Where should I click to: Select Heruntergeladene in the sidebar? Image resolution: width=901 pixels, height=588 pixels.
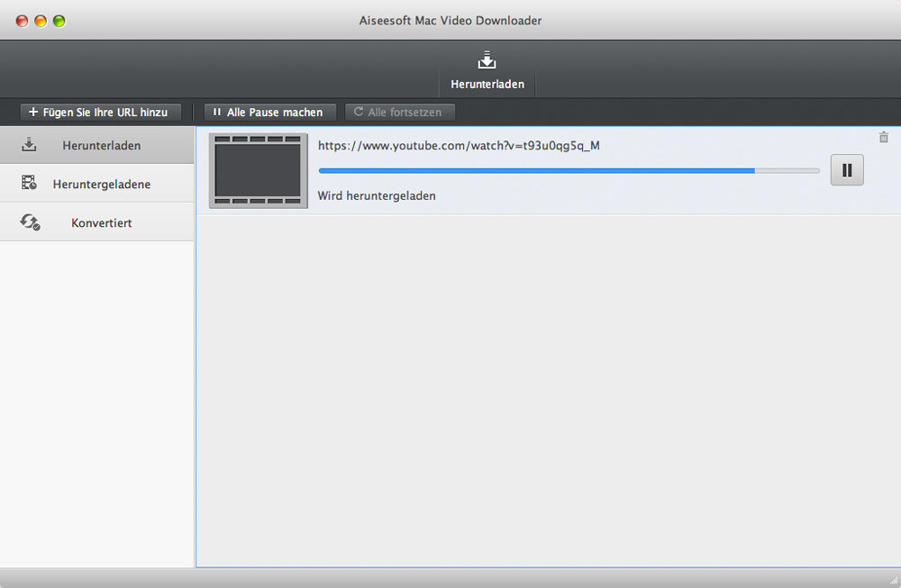tap(97, 184)
